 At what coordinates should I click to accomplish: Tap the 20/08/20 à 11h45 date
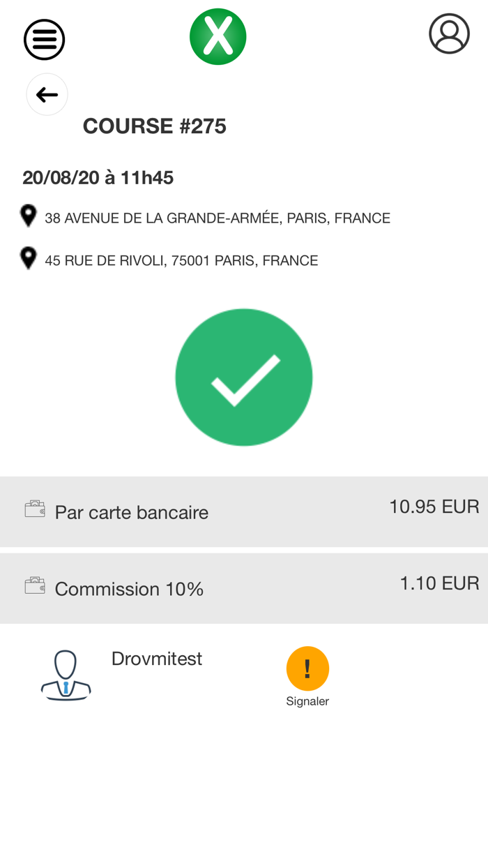(98, 178)
